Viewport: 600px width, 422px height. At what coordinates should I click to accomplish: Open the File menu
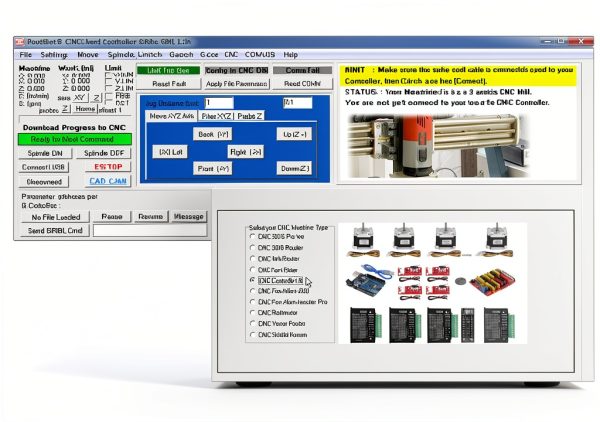click(26, 55)
